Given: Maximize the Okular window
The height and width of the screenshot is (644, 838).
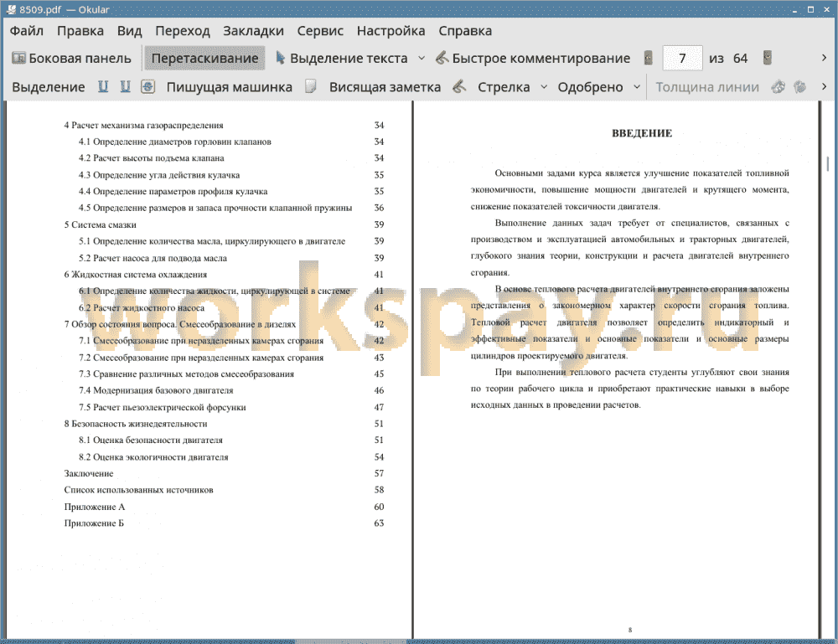Looking at the screenshot, I should (x=810, y=9).
